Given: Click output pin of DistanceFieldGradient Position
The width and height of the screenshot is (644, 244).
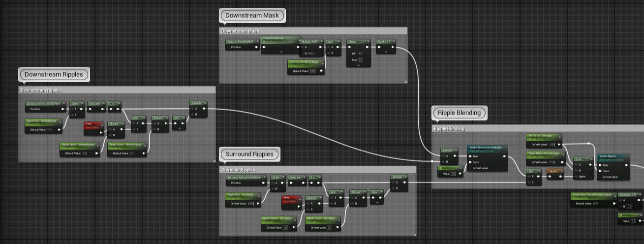Looking at the screenshot, I should pos(255,48).
